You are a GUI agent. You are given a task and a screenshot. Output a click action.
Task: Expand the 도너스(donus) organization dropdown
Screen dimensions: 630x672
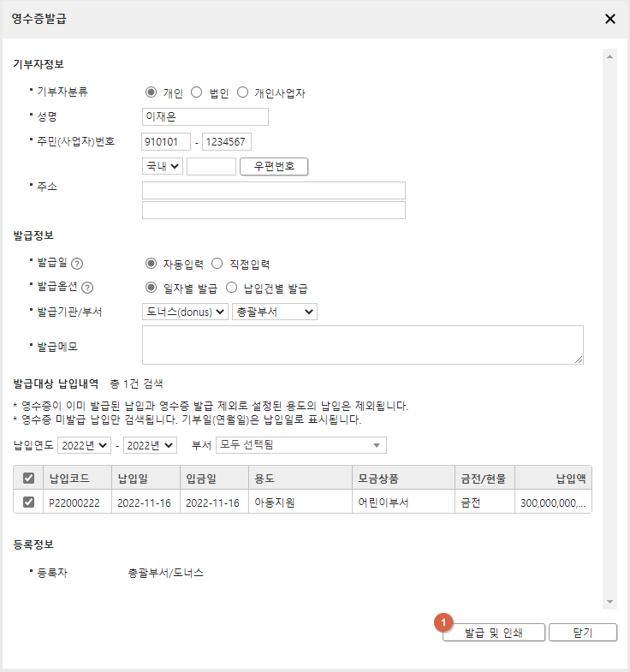[185, 312]
